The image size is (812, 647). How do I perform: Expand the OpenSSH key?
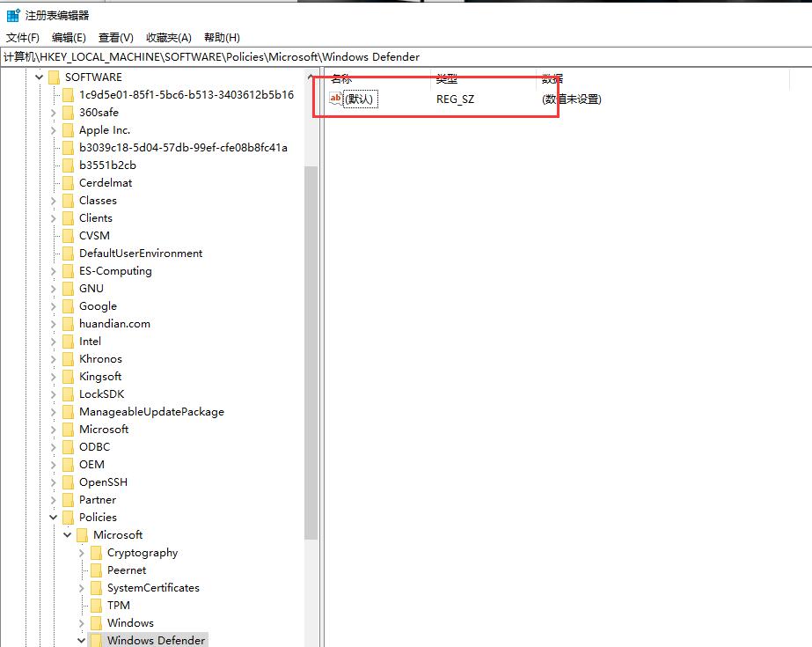(x=54, y=482)
